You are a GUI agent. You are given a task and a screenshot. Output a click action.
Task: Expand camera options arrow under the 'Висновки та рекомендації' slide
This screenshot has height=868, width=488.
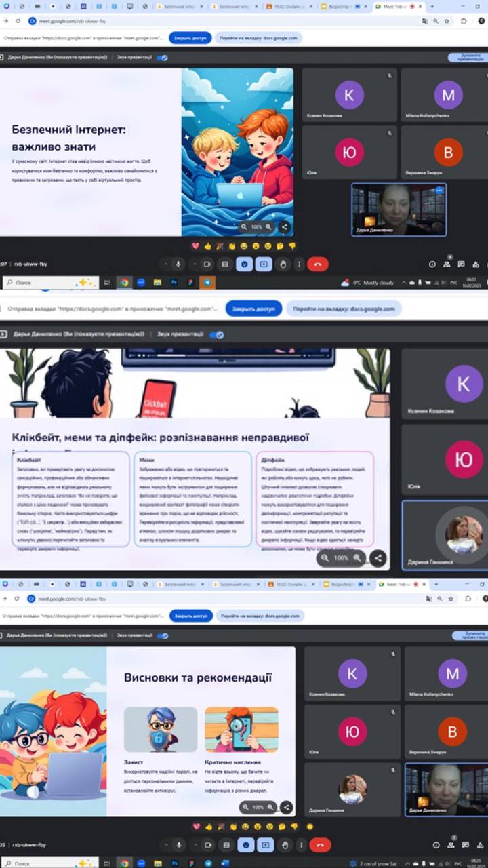click(x=195, y=845)
